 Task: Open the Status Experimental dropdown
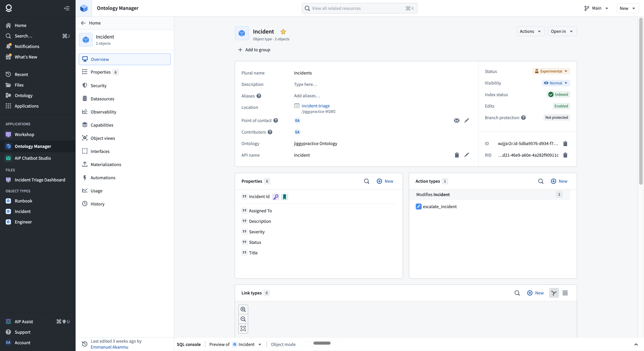coord(551,71)
